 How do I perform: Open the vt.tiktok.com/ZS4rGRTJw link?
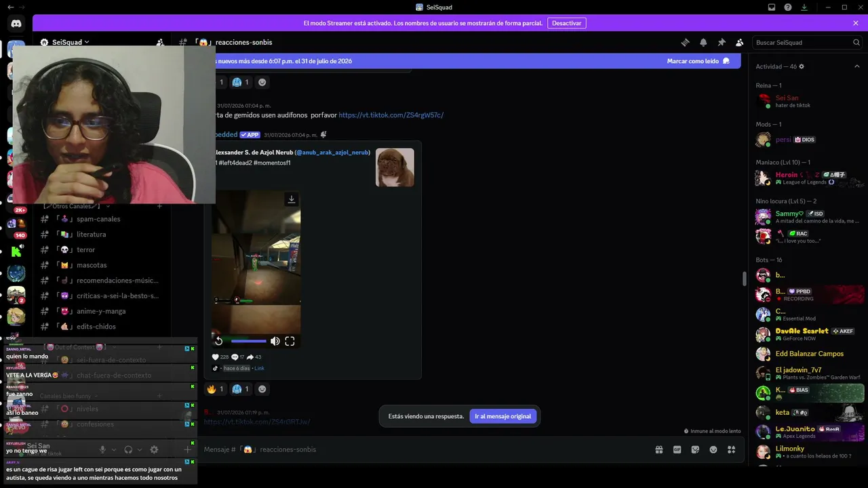[x=257, y=422]
